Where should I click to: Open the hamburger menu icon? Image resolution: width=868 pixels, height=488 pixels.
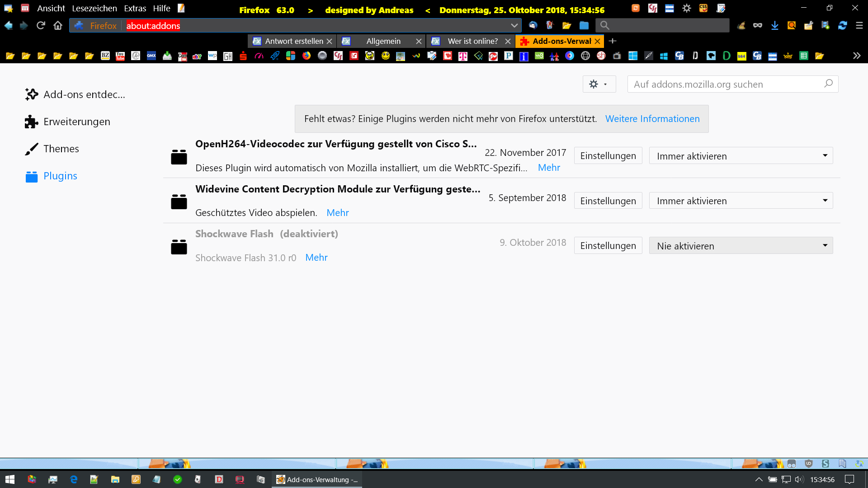click(x=859, y=26)
